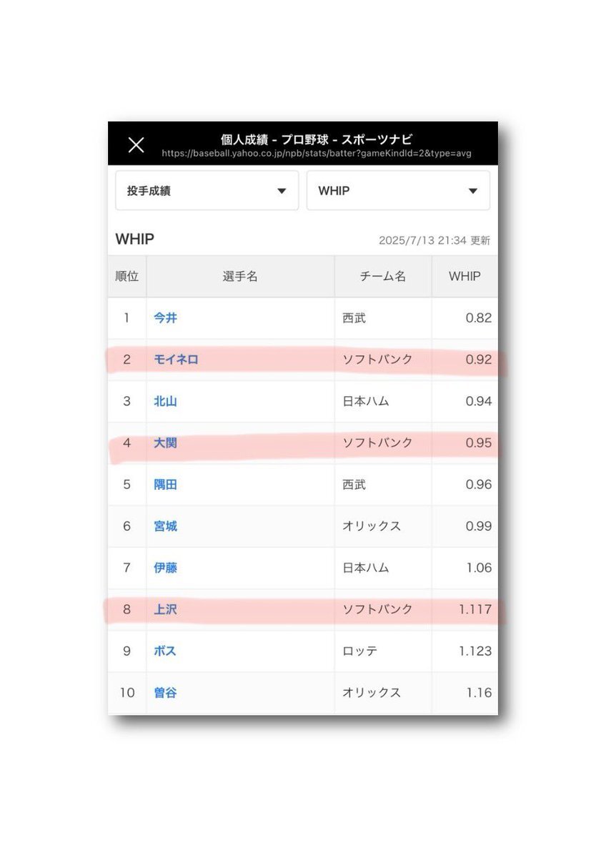Image resolution: width=616 pixels, height=858 pixels.
Task: Click the page URL in header
Action: tap(317, 153)
